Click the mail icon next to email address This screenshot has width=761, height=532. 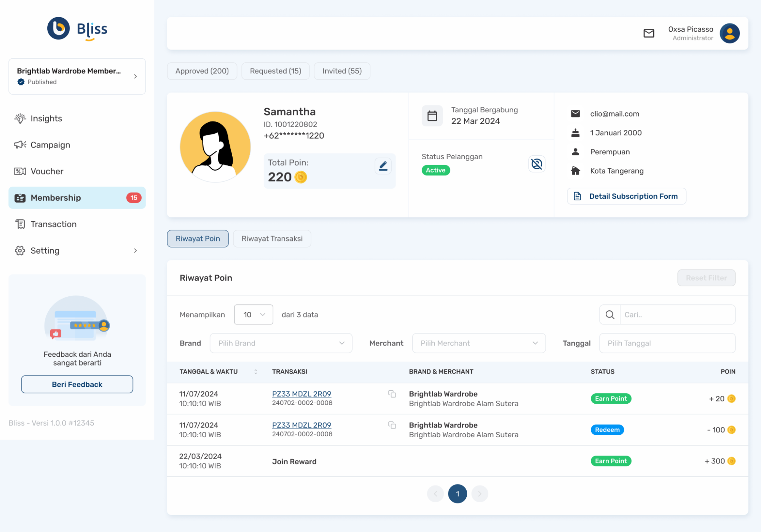click(x=575, y=114)
